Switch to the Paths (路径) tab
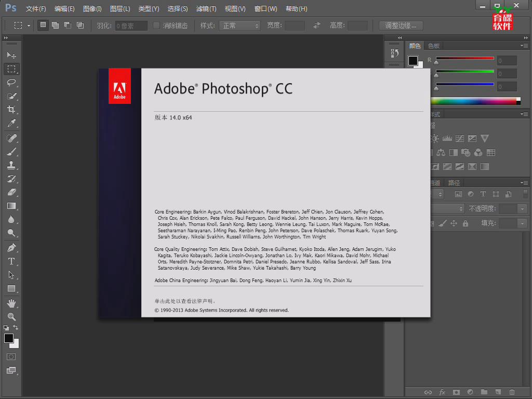 (x=454, y=183)
